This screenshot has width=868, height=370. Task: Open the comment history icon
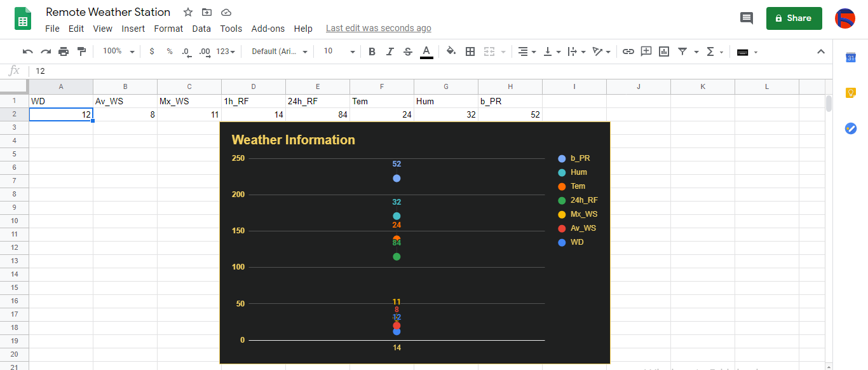747,18
